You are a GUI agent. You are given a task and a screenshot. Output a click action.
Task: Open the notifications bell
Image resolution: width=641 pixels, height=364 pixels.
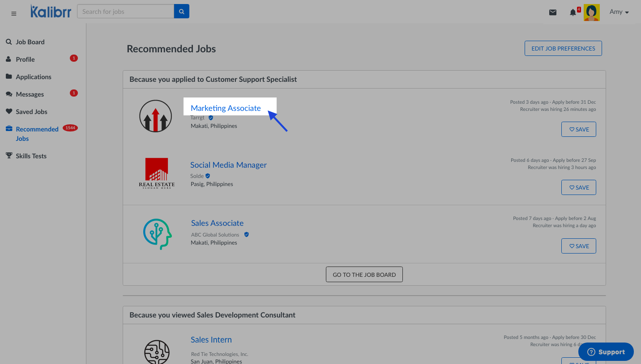pyautogui.click(x=573, y=13)
